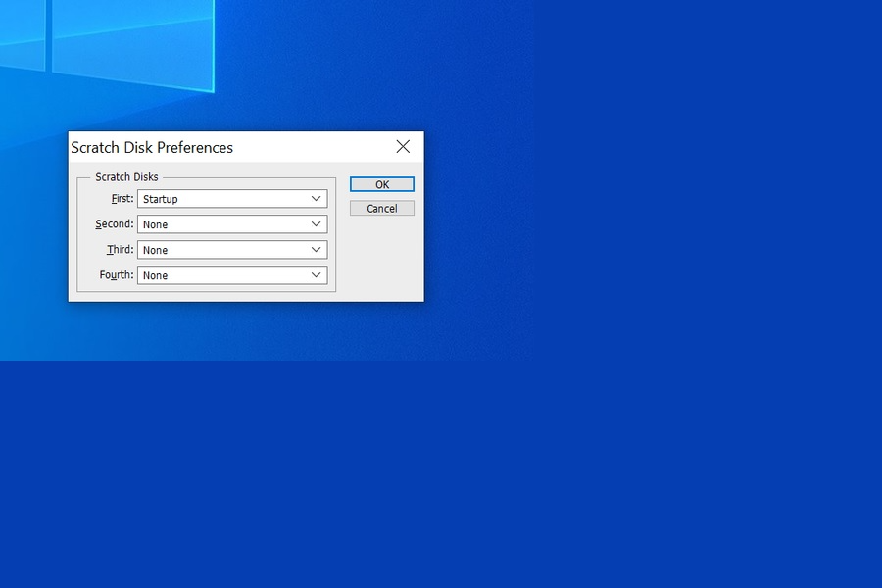Image resolution: width=882 pixels, height=588 pixels.
Task: Click the "Second:" label
Action: [x=115, y=224]
